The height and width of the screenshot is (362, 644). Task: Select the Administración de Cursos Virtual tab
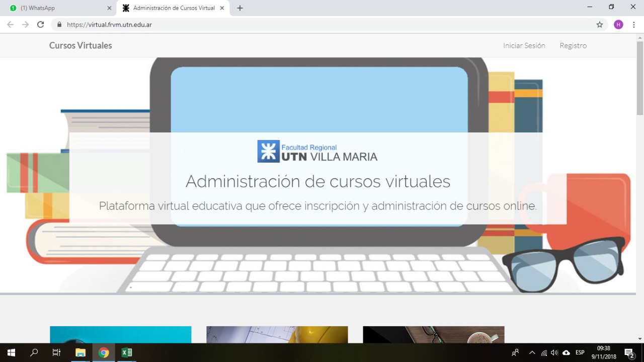click(x=174, y=8)
